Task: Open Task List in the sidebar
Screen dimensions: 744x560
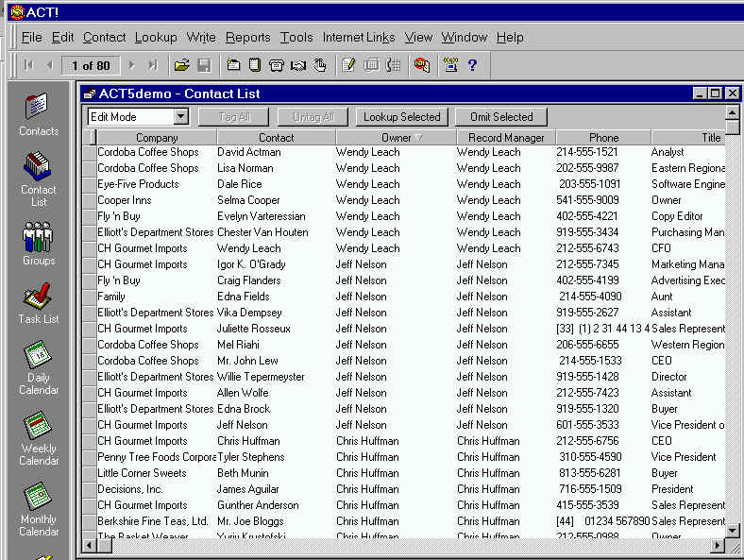Action: [39, 303]
